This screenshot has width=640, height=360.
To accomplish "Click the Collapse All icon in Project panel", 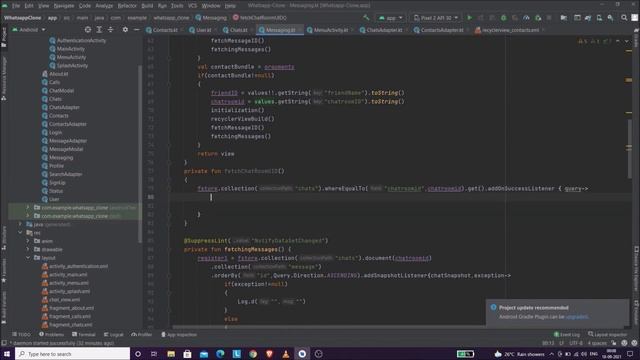I will (111, 30).
